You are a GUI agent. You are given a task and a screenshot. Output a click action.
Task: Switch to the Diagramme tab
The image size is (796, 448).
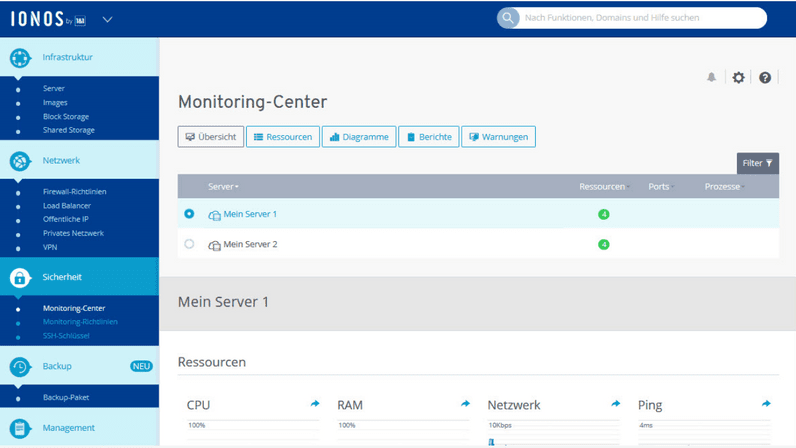pyautogui.click(x=359, y=137)
